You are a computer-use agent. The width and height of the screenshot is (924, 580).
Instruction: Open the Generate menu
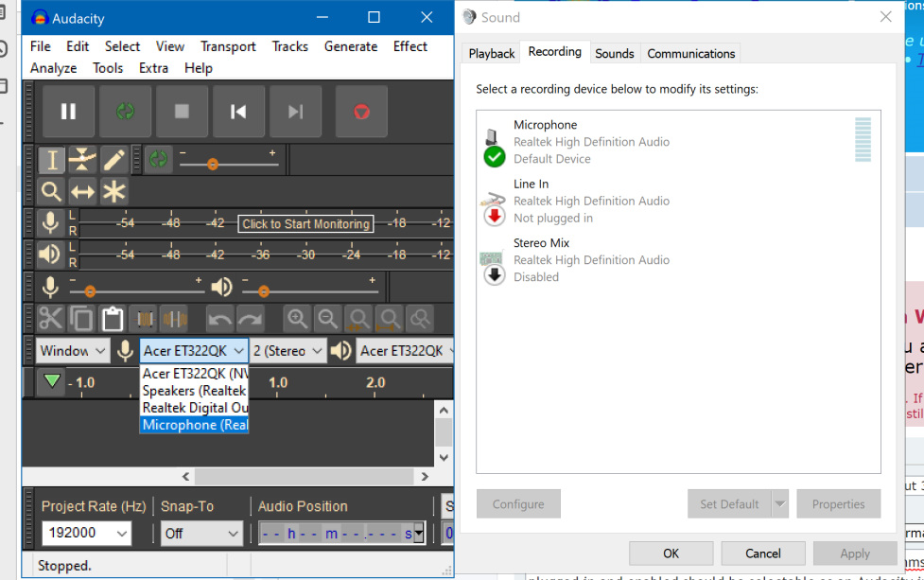click(x=350, y=45)
